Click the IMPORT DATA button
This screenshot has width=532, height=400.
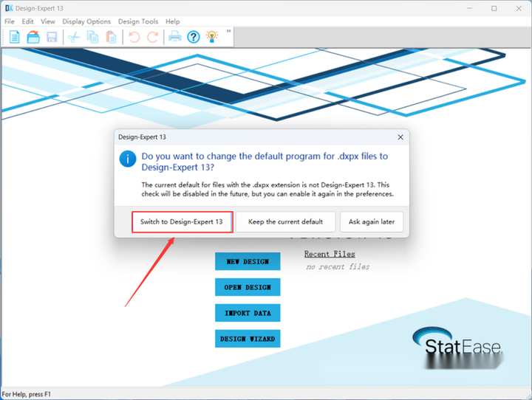point(248,313)
